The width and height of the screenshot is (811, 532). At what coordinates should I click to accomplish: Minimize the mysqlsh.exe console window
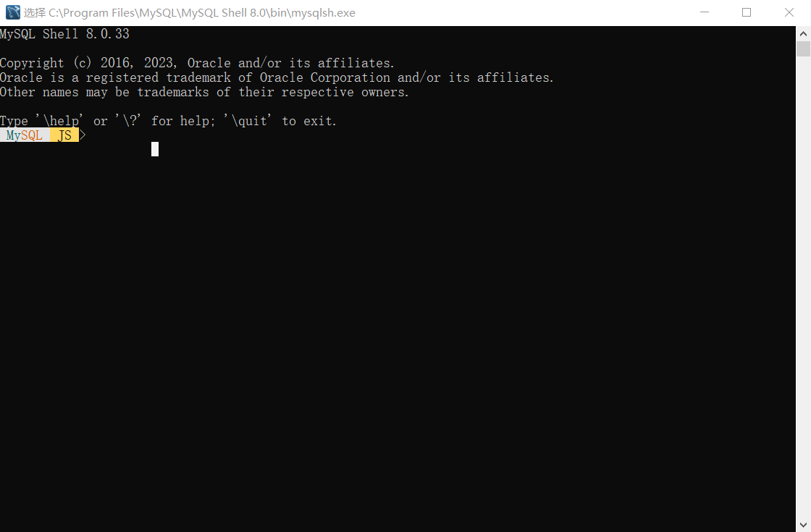(x=705, y=12)
